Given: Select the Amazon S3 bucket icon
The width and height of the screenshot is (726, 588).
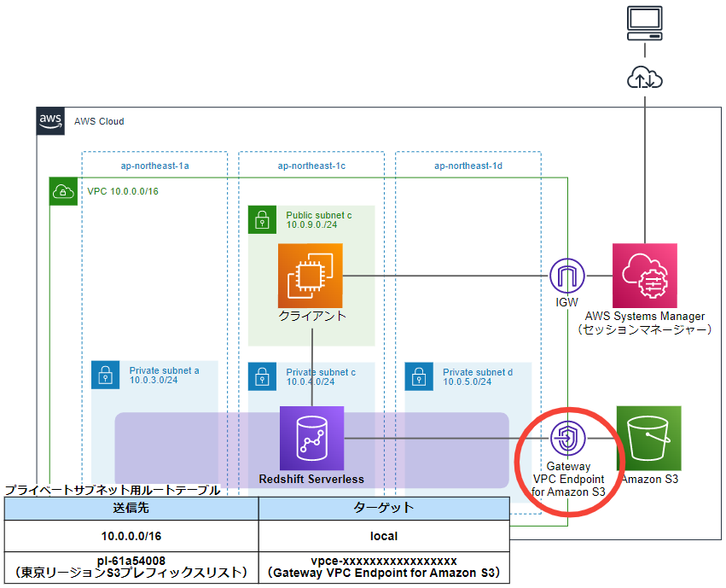Looking at the screenshot, I should pos(648,438).
